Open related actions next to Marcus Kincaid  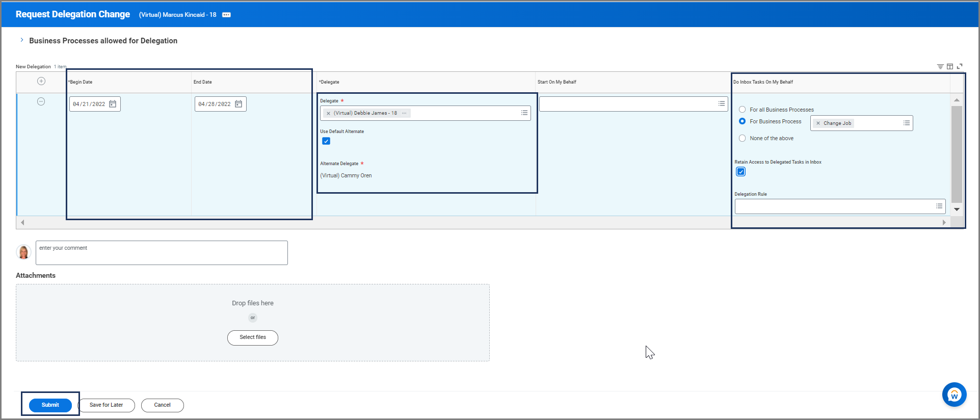click(x=227, y=15)
